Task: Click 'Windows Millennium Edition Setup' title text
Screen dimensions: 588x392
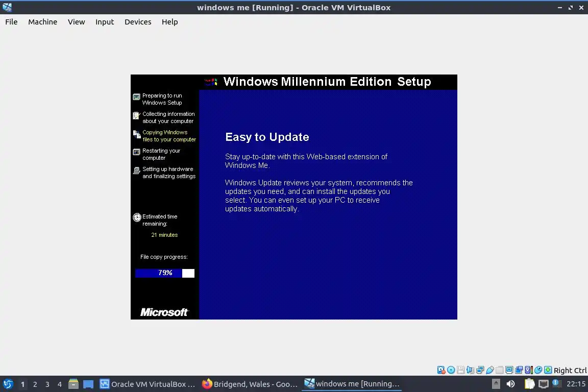Action: pyautogui.click(x=327, y=82)
